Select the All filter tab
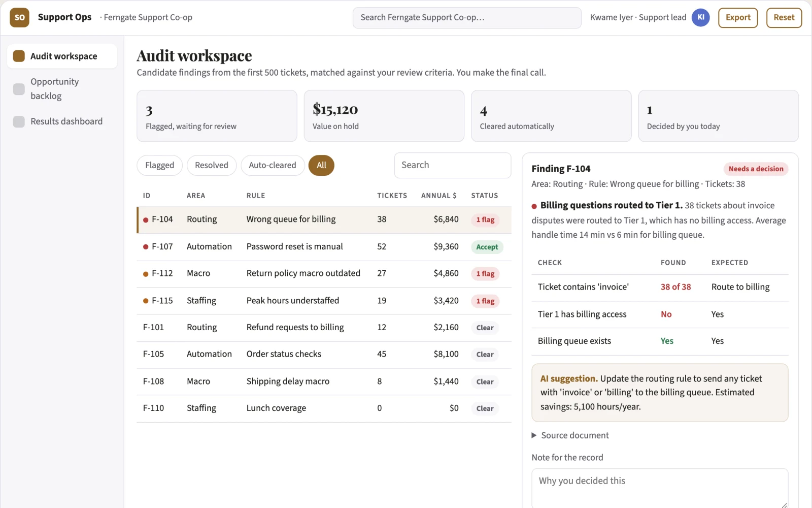The width and height of the screenshot is (812, 508). coord(321,166)
